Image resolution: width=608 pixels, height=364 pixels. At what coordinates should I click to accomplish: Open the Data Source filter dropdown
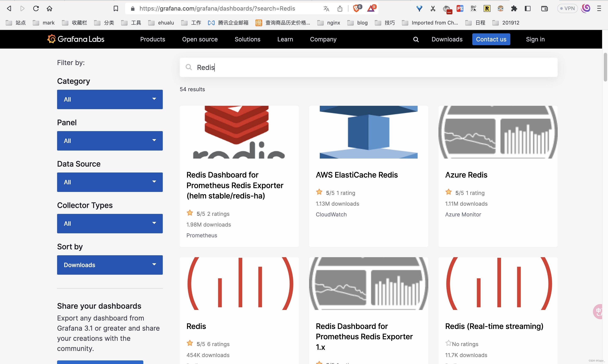click(110, 182)
